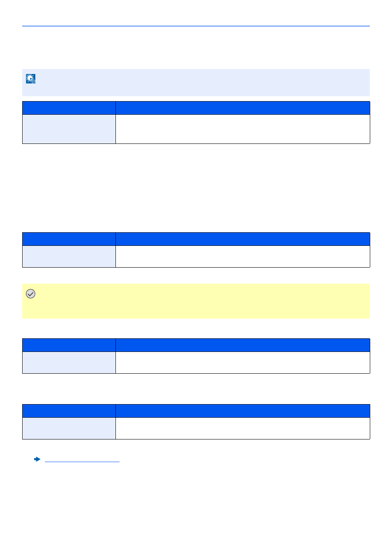Viewport: 392px width, 555px height.
Task: Click the blue arrow reference icon
Action: coord(37,459)
